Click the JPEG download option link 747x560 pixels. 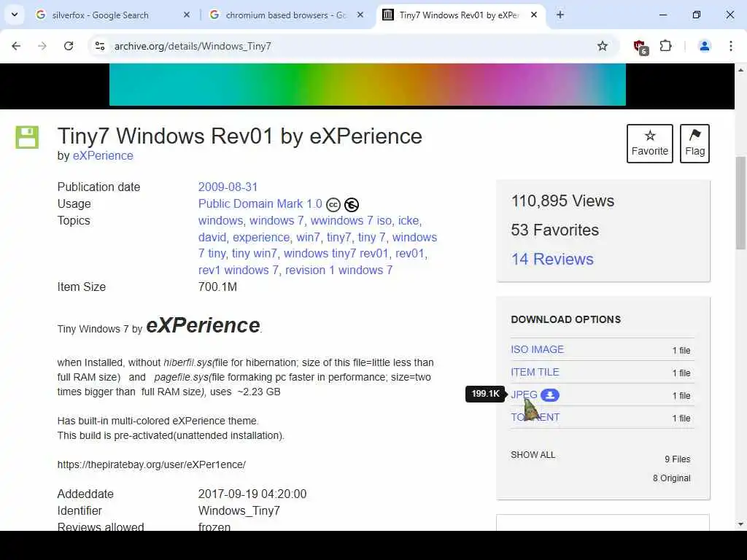point(524,394)
